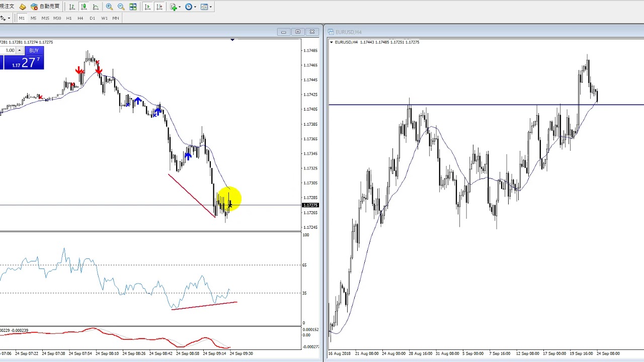This screenshot has height=362, width=644.
Task: Tile the chart windows
Action: (x=133, y=7)
